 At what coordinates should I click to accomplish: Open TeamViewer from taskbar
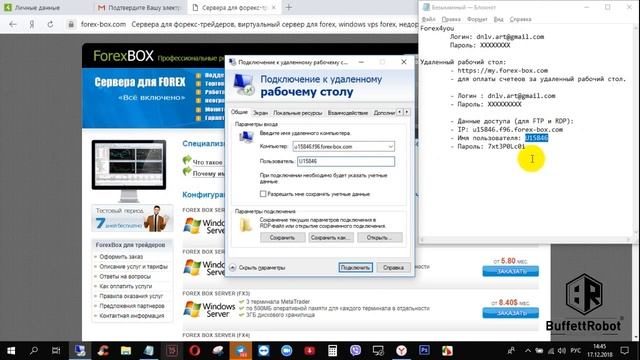pyautogui.click(x=264, y=351)
